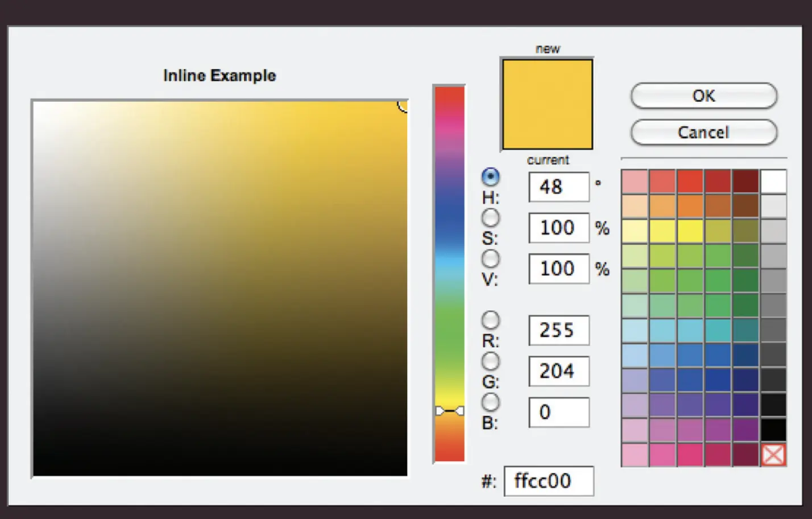This screenshot has width=812, height=519.
Task: Select the G green radio button
Action: click(x=491, y=361)
